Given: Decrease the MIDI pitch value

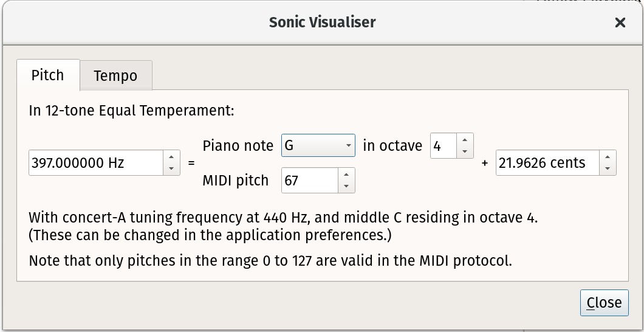Looking at the screenshot, I should [x=346, y=186].
